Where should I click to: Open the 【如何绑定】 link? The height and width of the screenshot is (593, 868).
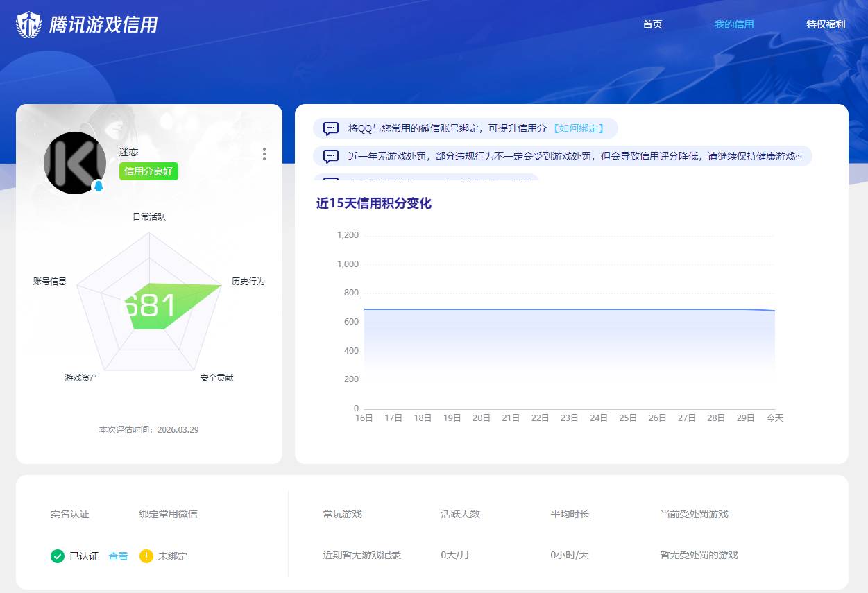(x=580, y=128)
